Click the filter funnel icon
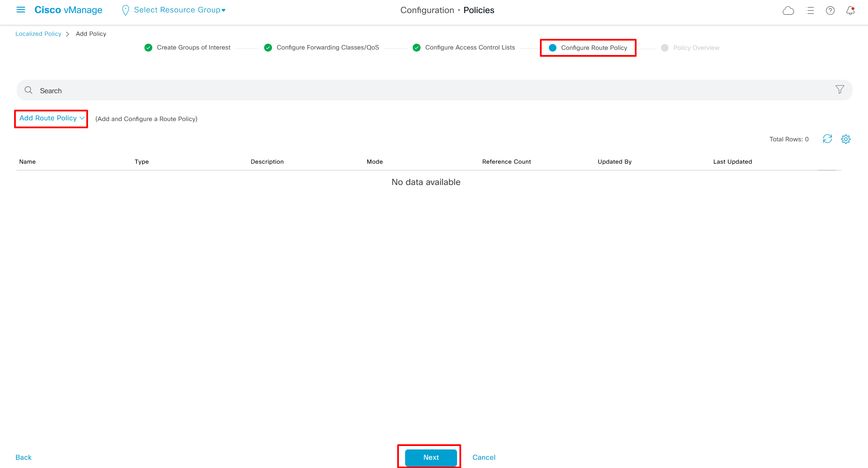This screenshot has width=868, height=468. point(839,90)
